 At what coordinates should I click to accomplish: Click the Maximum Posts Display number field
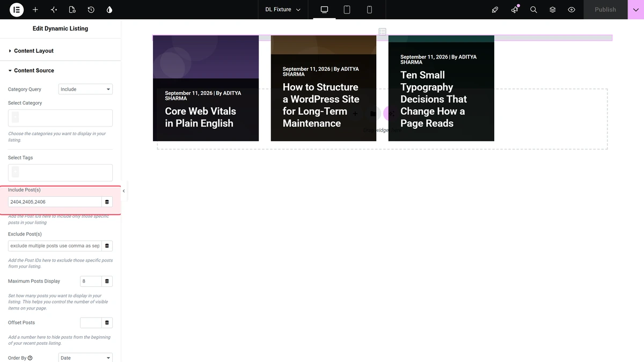pos(91,281)
